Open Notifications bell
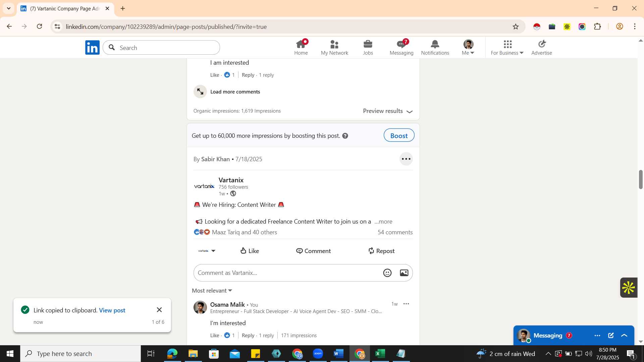 [x=435, y=48]
